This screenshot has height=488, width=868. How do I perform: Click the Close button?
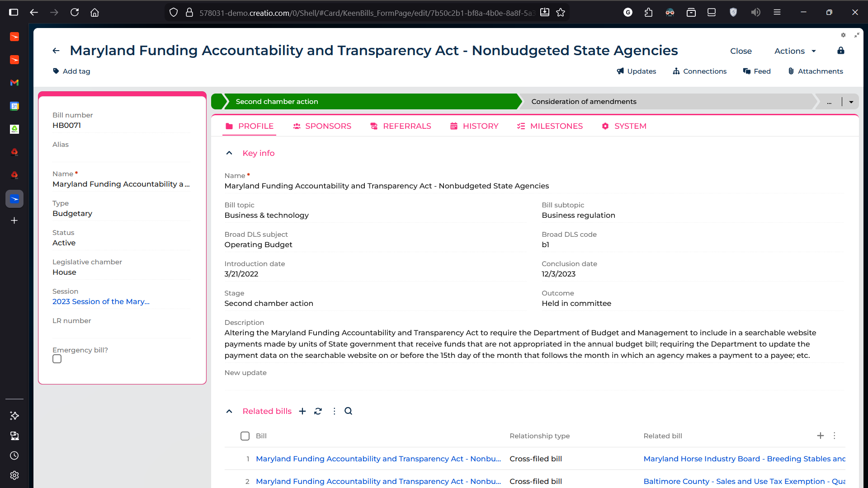(x=741, y=51)
